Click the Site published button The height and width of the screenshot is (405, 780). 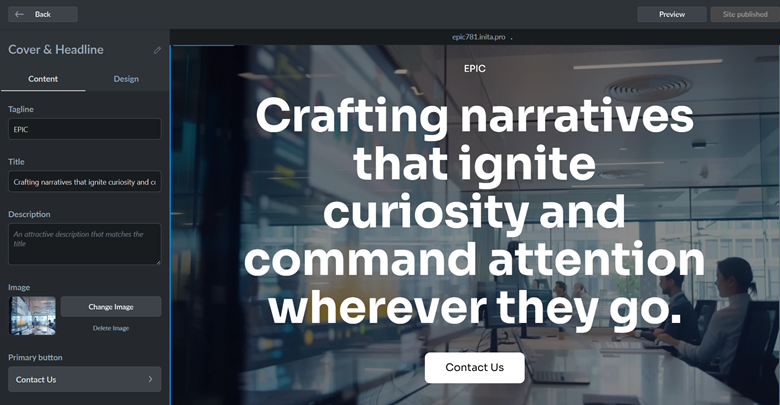745,14
